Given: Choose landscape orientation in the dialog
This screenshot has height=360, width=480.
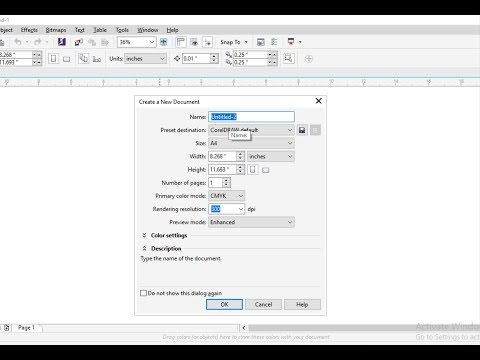Looking at the screenshot, I should tap(265, 170).
